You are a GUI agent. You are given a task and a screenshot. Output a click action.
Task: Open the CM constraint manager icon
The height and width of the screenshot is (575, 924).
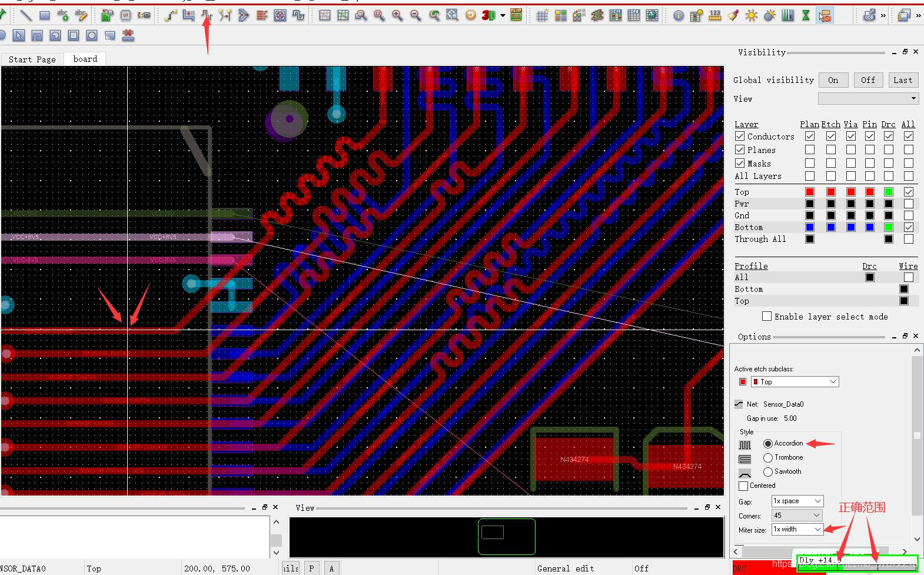[615, 16]
